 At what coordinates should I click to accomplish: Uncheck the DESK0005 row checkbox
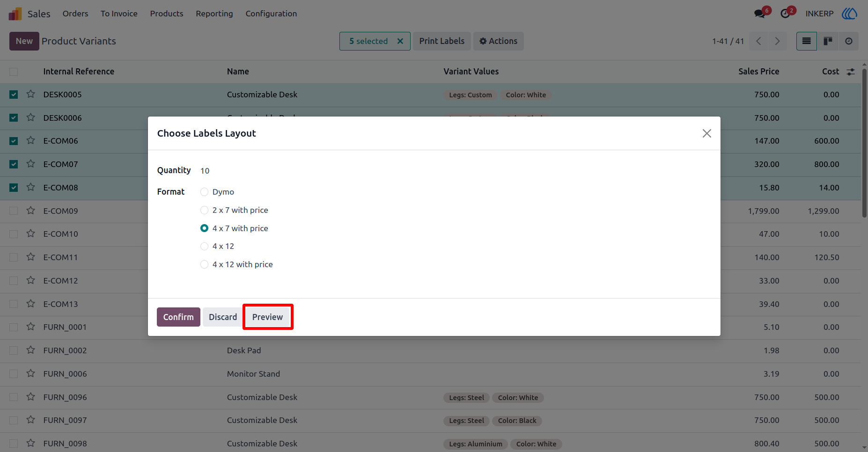tap(14, 95)
